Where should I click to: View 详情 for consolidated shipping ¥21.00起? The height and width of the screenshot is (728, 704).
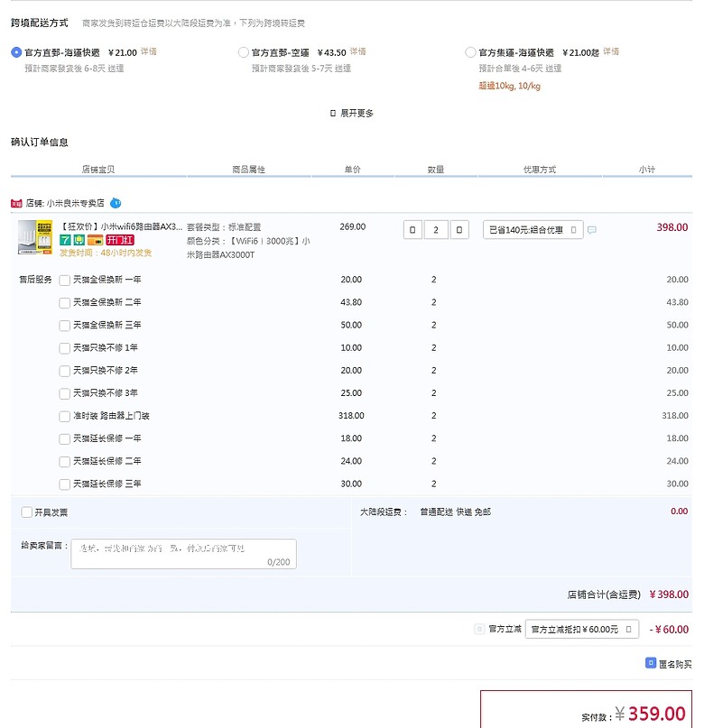coord(611,51)
